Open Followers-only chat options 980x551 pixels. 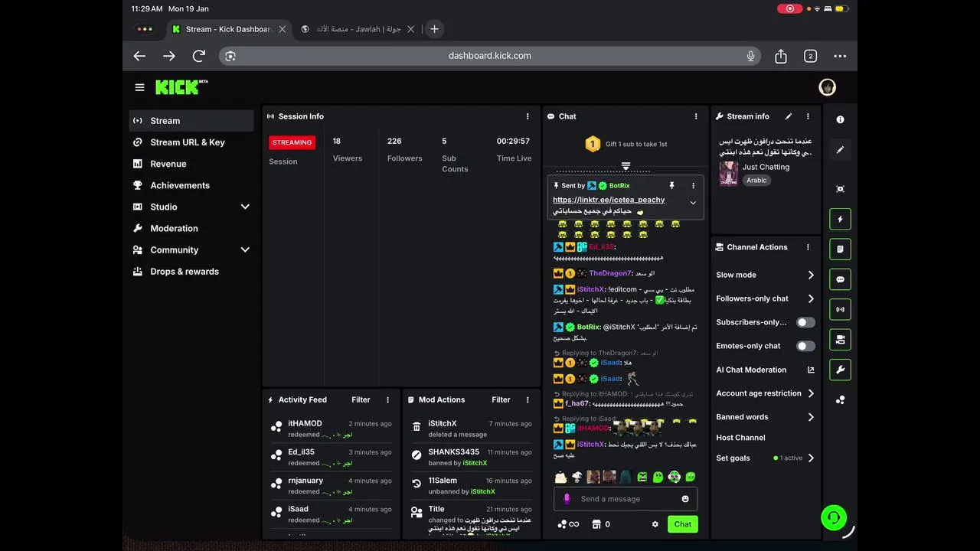click(x=765, y=298)
